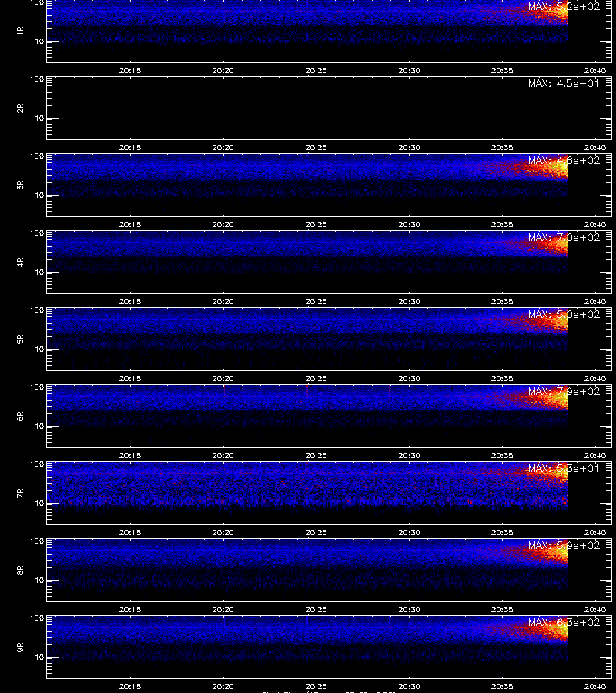Click the 100 y-axis label of panel 5R
The image size is (616, 693).
[x=37, y=310]
